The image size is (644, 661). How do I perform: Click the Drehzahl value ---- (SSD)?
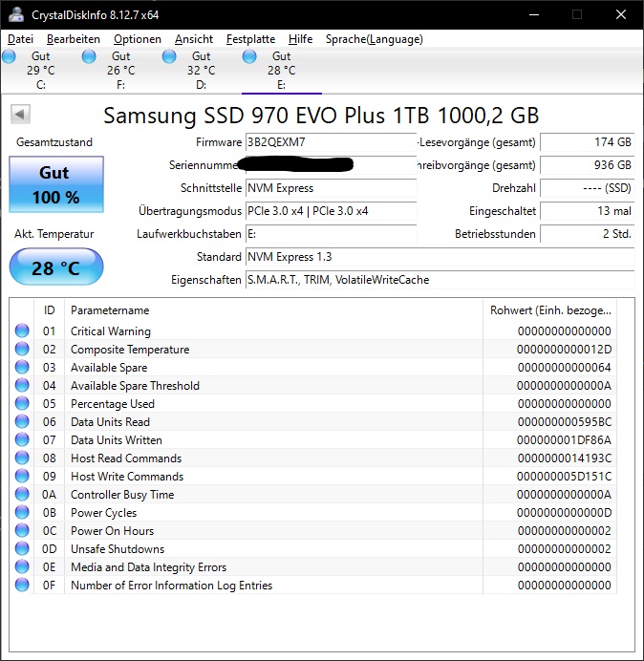pyautogui.click(x=587, y=188)
